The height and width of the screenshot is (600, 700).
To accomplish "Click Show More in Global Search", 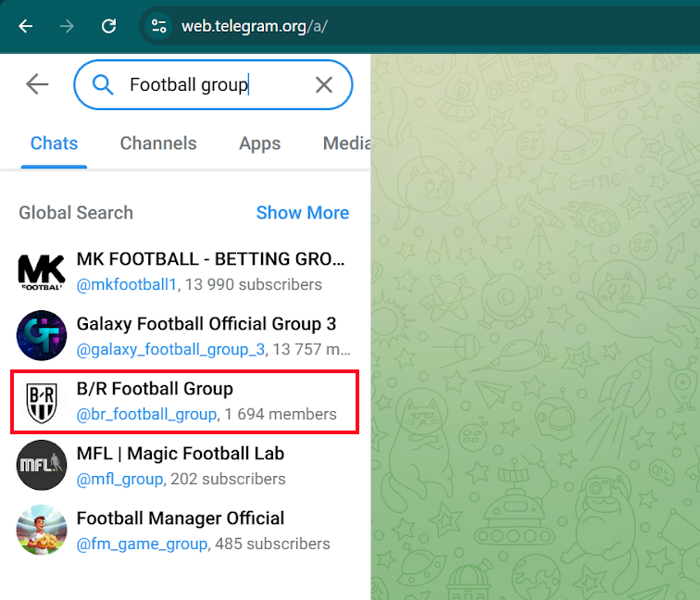I will (x=303, y=213).
